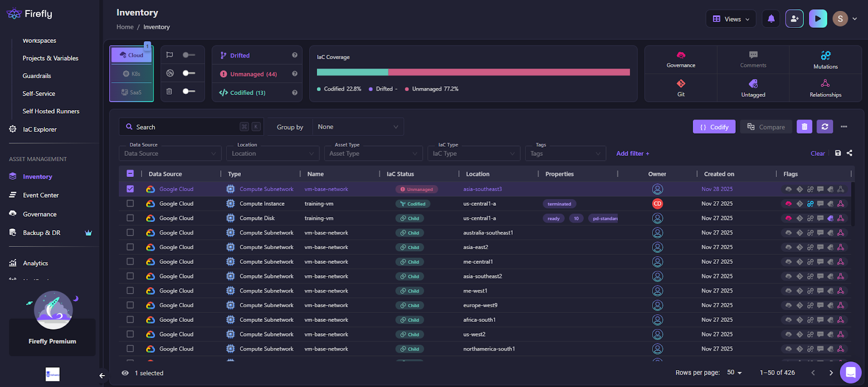Toggle the deleted assets trash switch
This screenshot has width=868, height=387.
coord(189,91)
